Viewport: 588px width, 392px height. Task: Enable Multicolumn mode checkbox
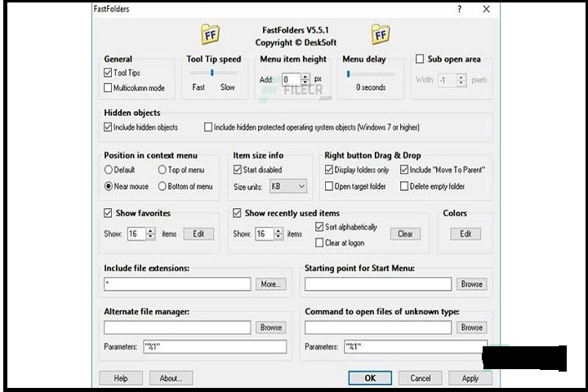tap(109, 87)
